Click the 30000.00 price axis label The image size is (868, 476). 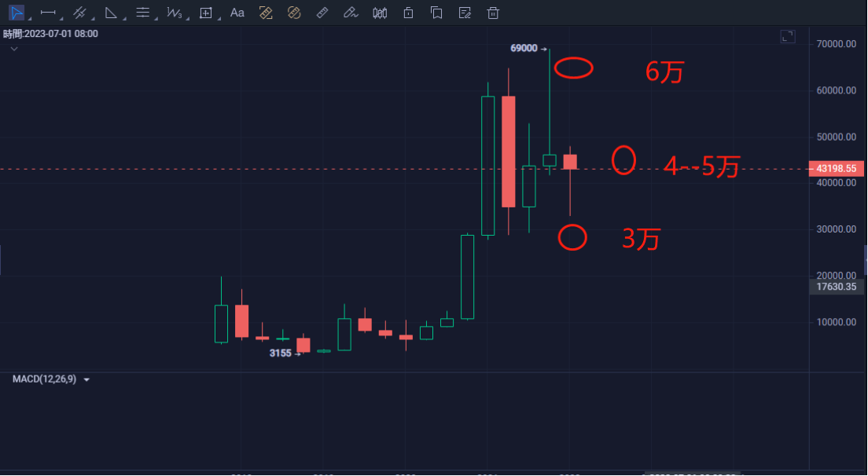click(x=837, y=229)
